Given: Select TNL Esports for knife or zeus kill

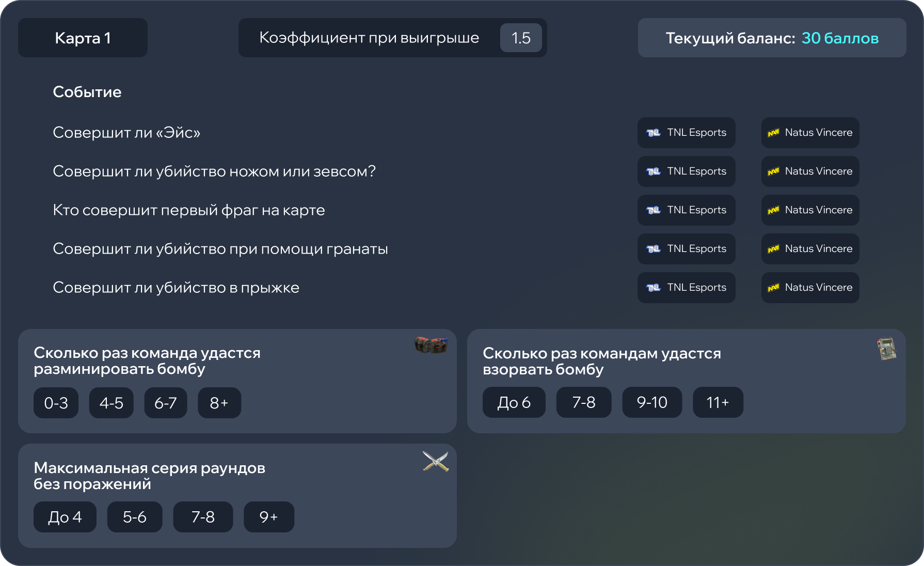Looking at the screenshot, I should point(686,171).
